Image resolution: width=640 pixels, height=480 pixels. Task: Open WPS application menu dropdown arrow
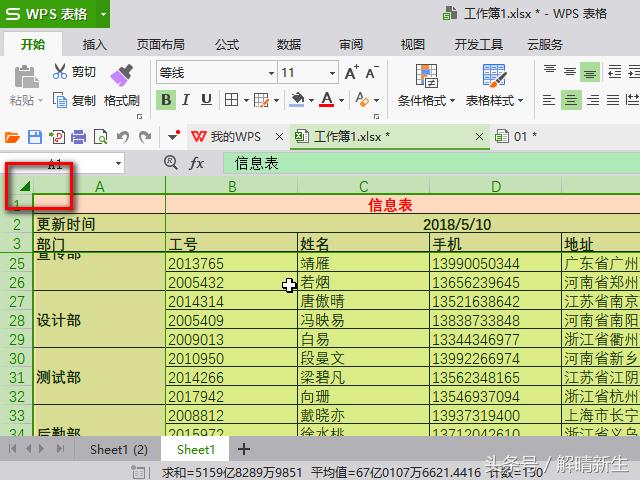point(103,14)
